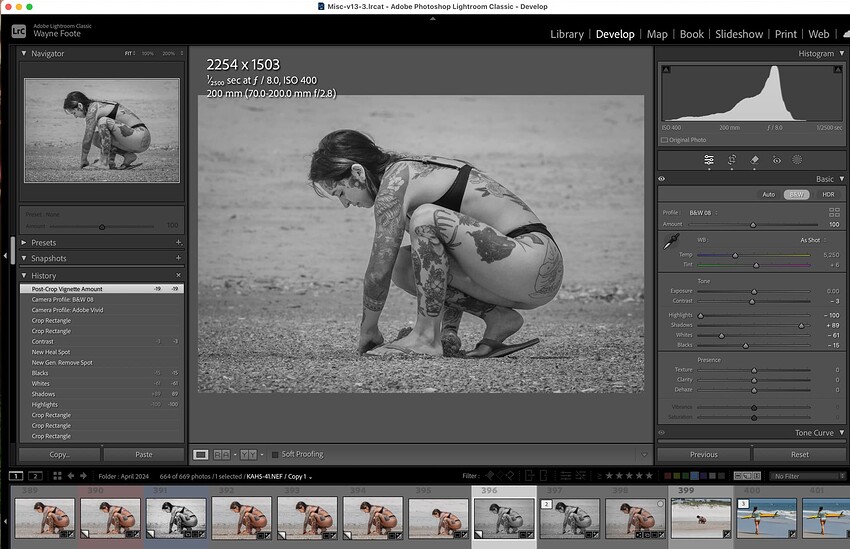Select the Healing eraser tool
The width and height of the screenshot is (850, 549).
tap(754, 159)
